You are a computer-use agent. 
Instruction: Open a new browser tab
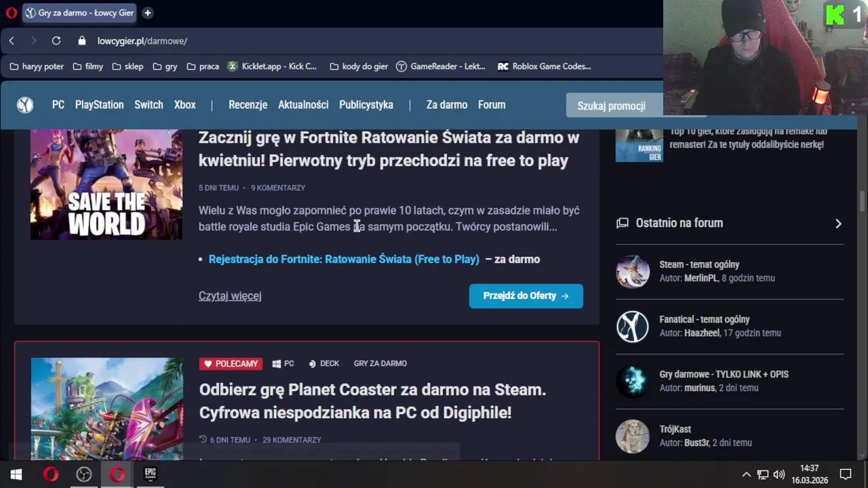[x=147, y=13]
